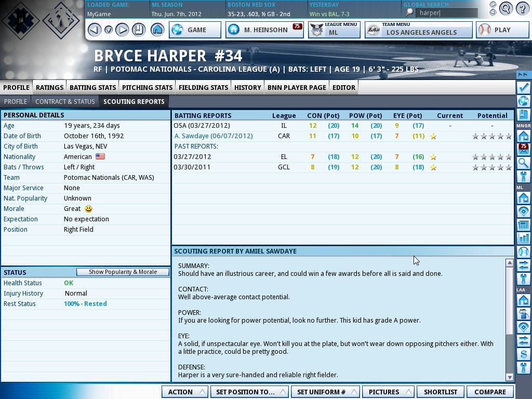The width and height of the screenshot is (532, 399).
Task: Click the ballfield diamond icon under LAA
Action: click(x=524, y=327)
